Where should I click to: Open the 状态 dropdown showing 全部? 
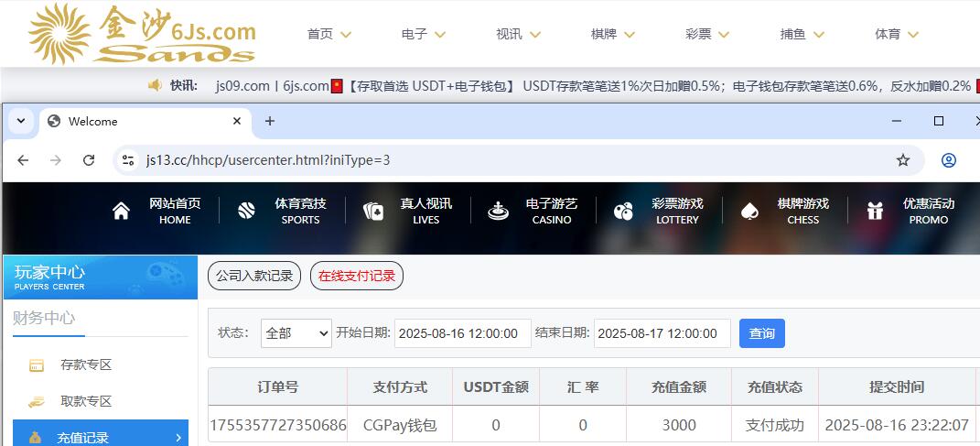pos(296,333)
